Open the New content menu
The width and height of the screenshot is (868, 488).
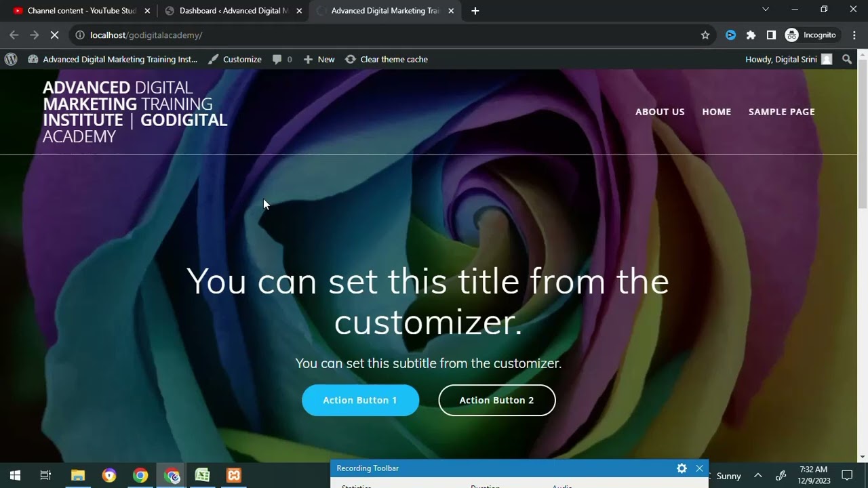[x=319, y=60]
